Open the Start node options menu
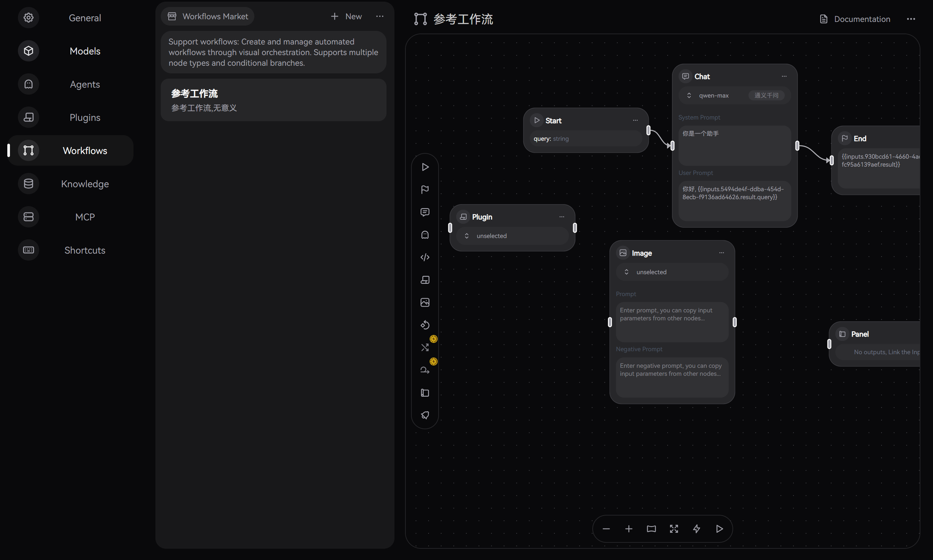 (x=636, y=120)
